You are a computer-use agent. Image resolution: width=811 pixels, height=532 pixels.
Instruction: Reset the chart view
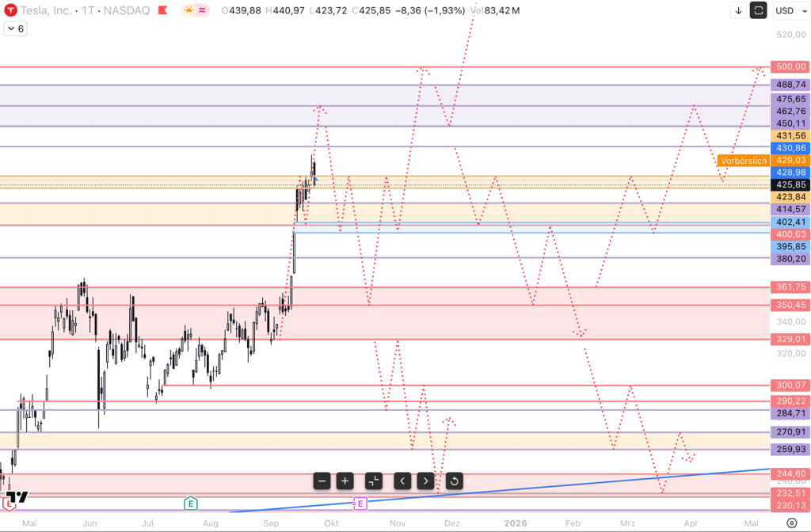click(454, 481)
